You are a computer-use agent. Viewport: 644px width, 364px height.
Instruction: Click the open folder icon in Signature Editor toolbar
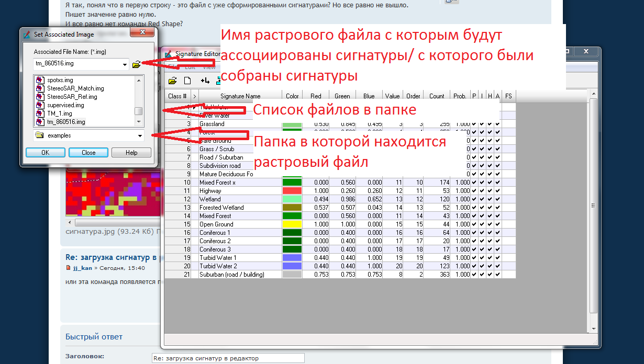[x=172, y=81]
